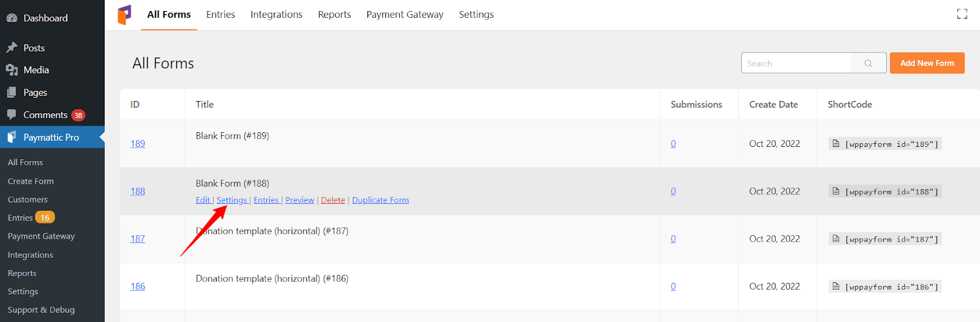This screenshot has width=980, height=322.
Task: Click the Comments bubble icon
Action: click(12, 114)
